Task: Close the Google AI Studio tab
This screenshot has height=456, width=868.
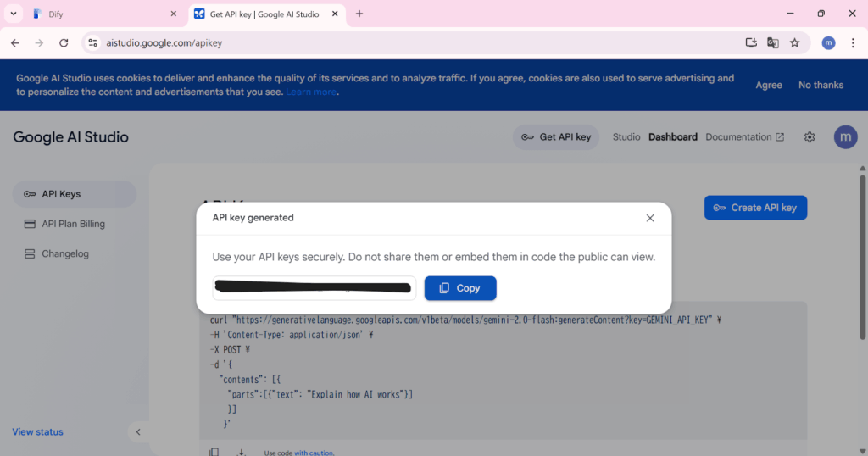Action: (335, 14)
